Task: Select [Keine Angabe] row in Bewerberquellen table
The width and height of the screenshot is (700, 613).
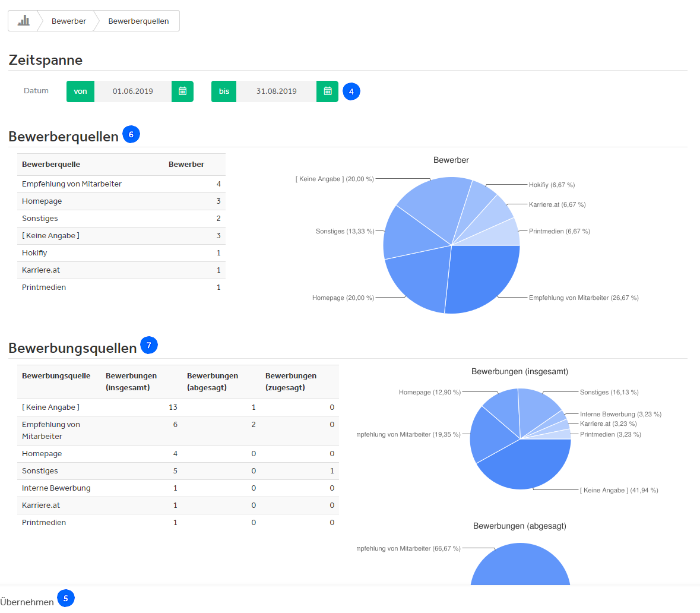Action: point(121,235)
